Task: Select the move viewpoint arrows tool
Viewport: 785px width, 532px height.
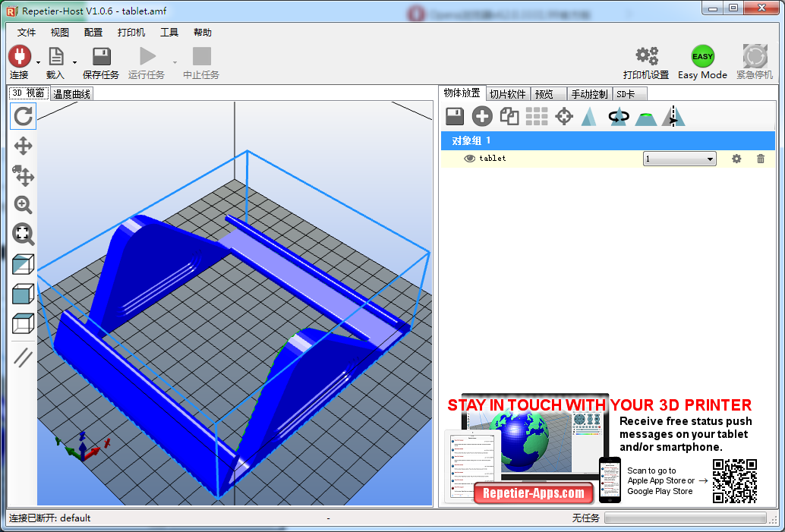Action: (23, 146)
